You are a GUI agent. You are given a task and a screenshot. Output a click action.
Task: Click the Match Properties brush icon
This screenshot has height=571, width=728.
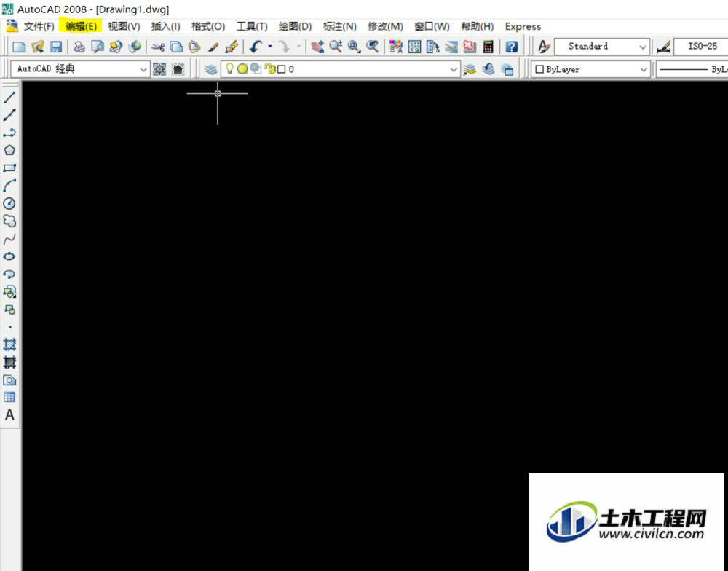click(213, 47)
